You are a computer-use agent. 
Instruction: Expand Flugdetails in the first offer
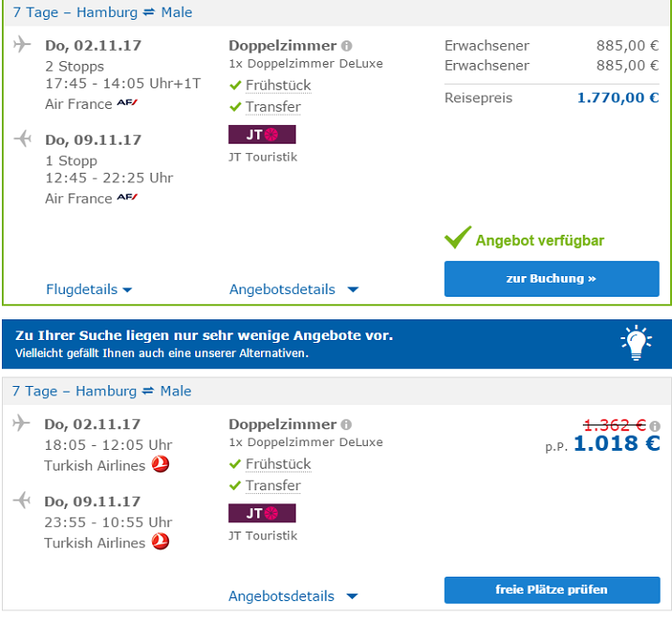pyautogui.click(x=89, y=289)
